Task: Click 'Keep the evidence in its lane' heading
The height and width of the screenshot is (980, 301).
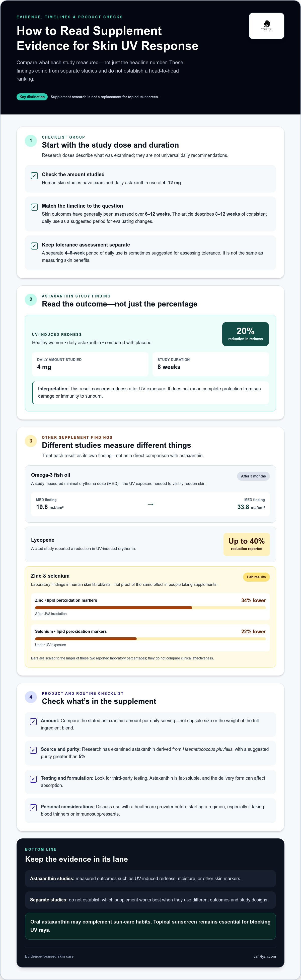Action: (x=77, y=859)
